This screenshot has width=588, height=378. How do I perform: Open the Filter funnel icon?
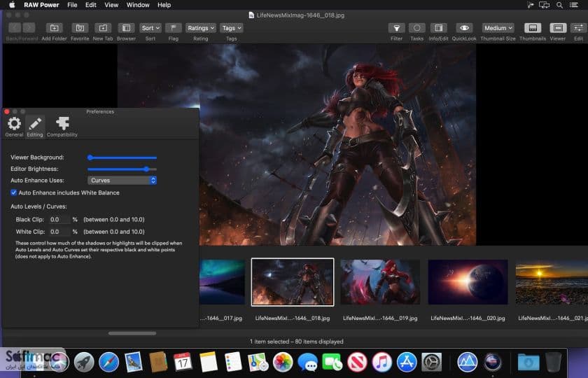pyautogui.click(x=396, y=28)
